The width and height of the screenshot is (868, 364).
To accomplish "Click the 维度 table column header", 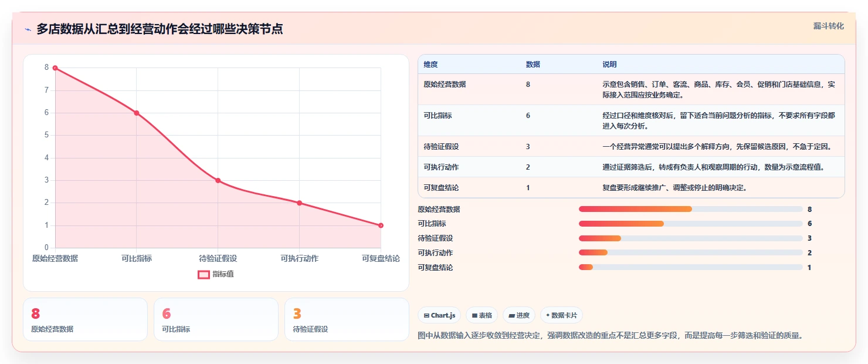I will (x=430, y=65).
